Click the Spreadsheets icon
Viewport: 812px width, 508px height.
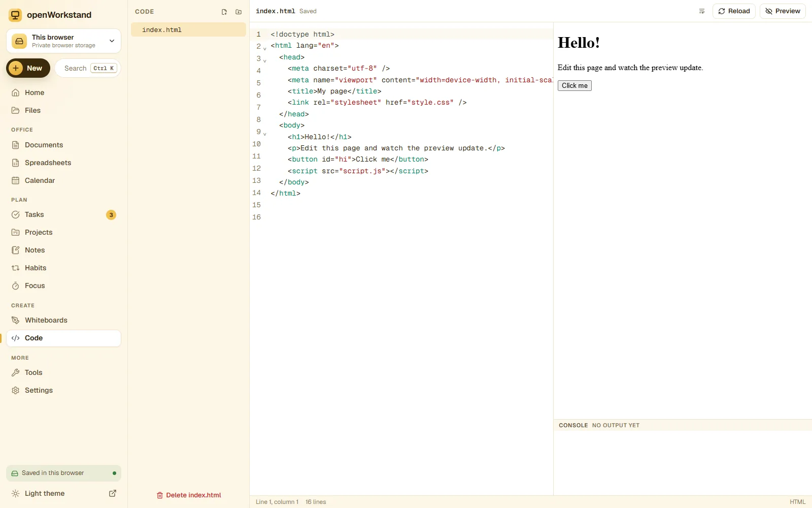(15, 163)
